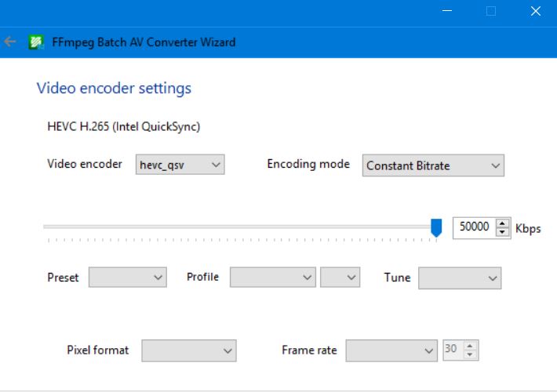
Task: Click the FFmpeg Batch AV Converter app icon
Action: (x=35, y=42)
